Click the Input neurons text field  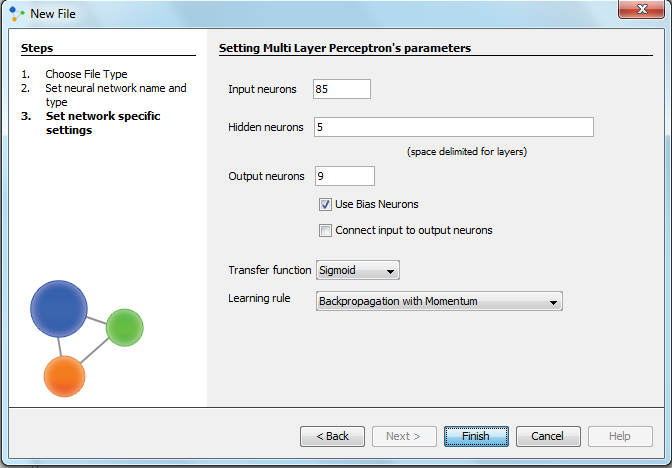(342, 89)
